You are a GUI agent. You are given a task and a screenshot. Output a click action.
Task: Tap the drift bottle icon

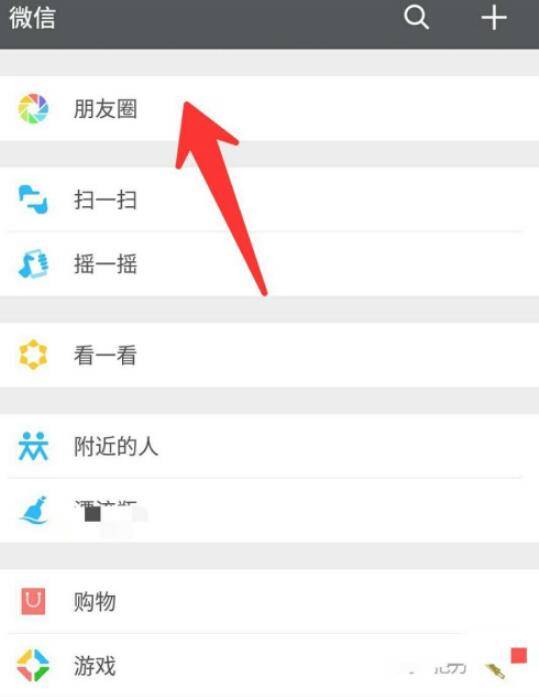coord(34,510)
